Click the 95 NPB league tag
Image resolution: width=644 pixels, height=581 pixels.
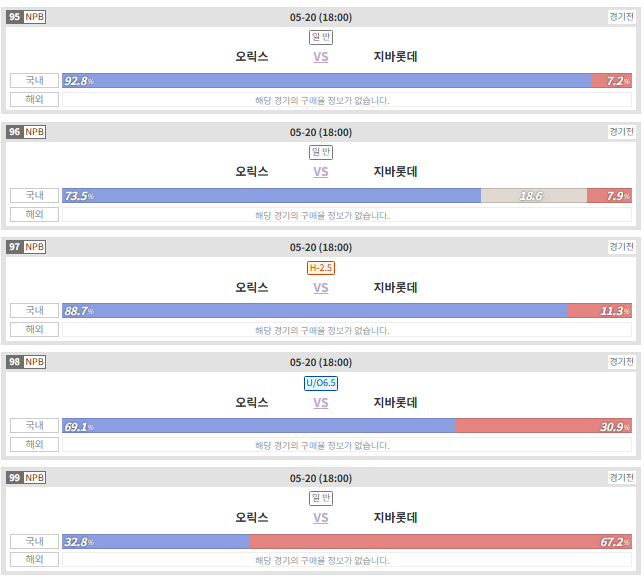coord(26,17)
